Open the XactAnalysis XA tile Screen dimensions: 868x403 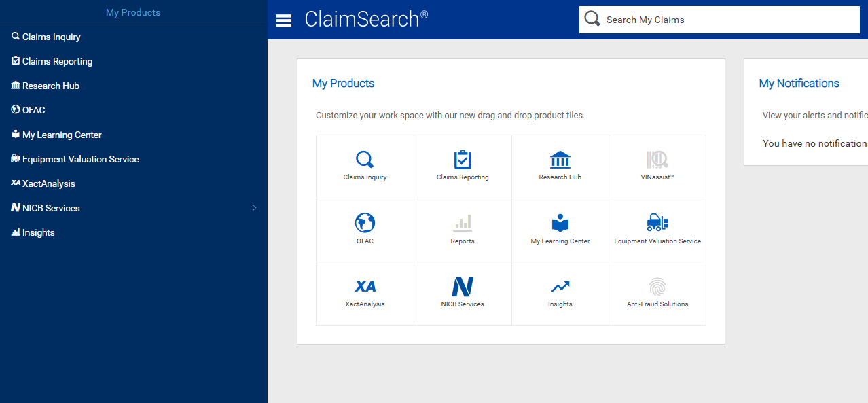tap(365, 286)
